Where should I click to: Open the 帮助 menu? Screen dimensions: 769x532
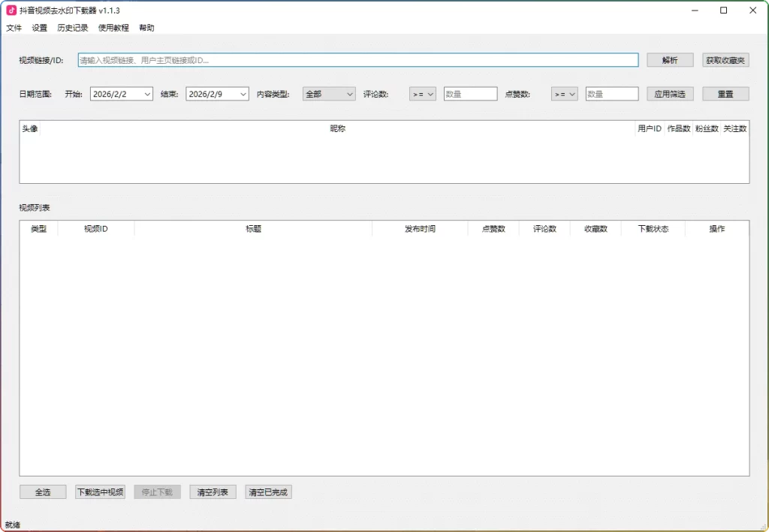(146, 28)
